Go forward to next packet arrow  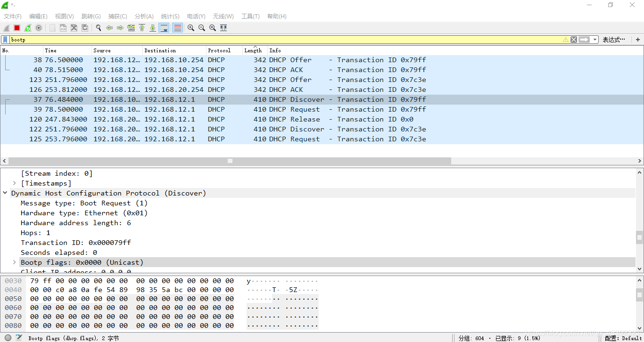point(120,28)
